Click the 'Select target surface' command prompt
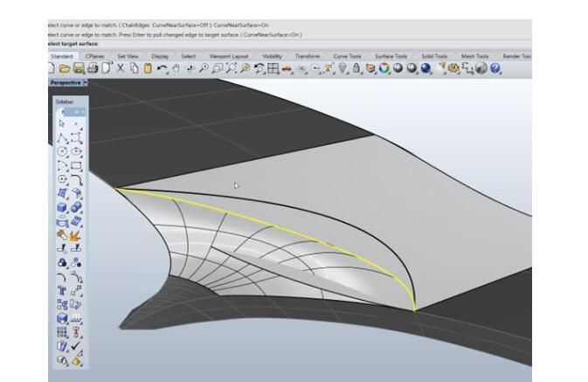The height and width of the screenshot is (382, 588). pyautogui.click(x=73, y=43)
